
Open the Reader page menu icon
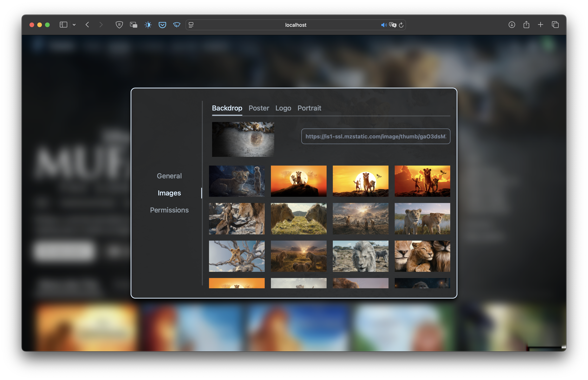[191, 25]
